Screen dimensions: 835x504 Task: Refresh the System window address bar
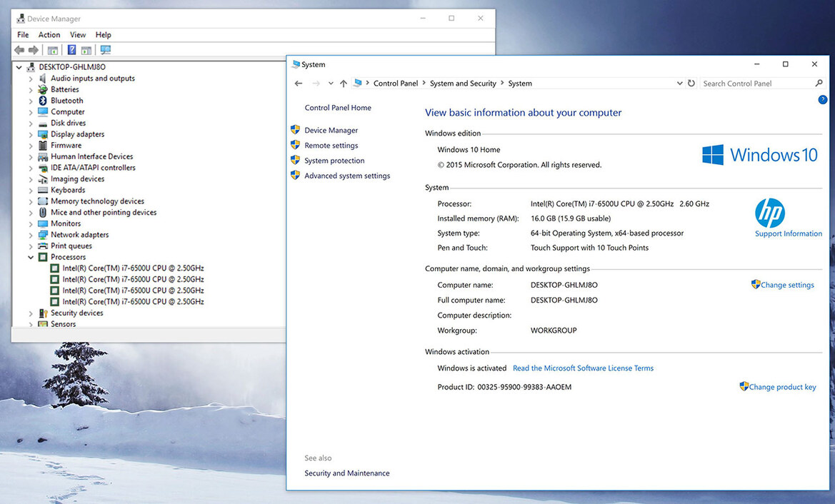691,84
